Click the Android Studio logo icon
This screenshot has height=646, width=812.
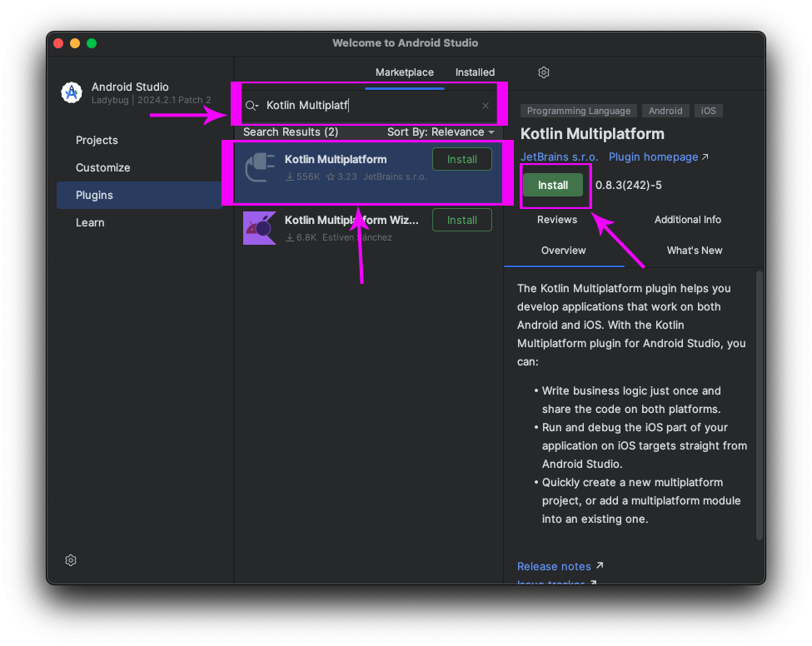(72, 92)
